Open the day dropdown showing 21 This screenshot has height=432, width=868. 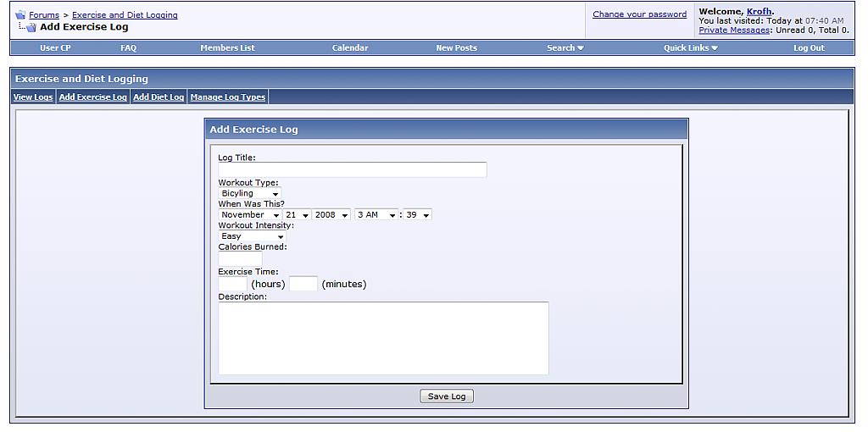pos(297,215)
